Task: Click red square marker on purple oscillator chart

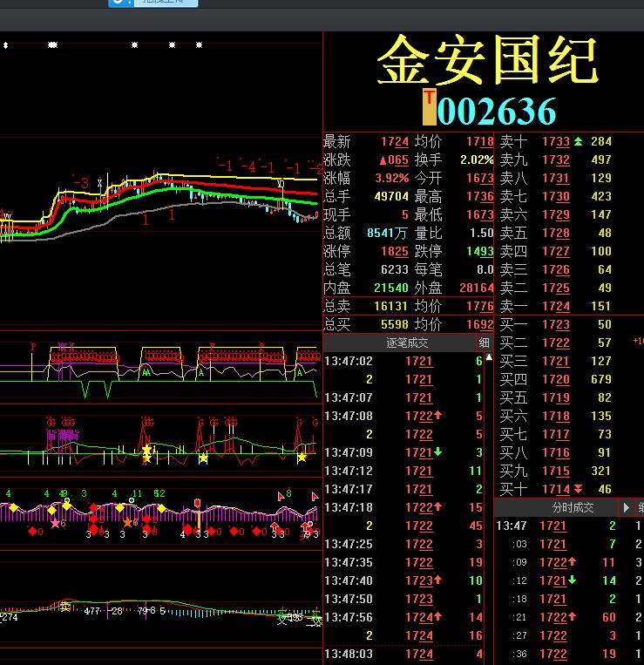Action: [x=197, y=503]
